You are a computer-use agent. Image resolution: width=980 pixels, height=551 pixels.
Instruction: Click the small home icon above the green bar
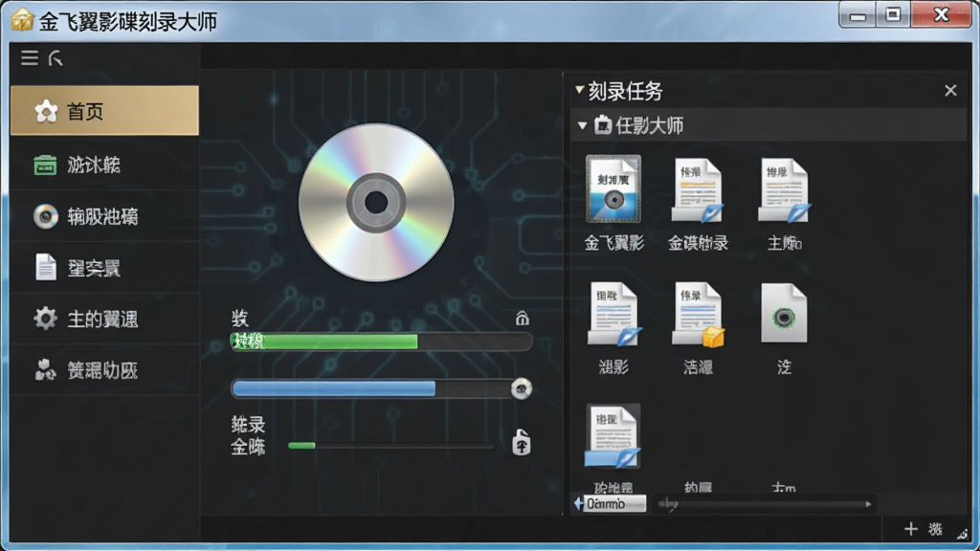[523, 319]
